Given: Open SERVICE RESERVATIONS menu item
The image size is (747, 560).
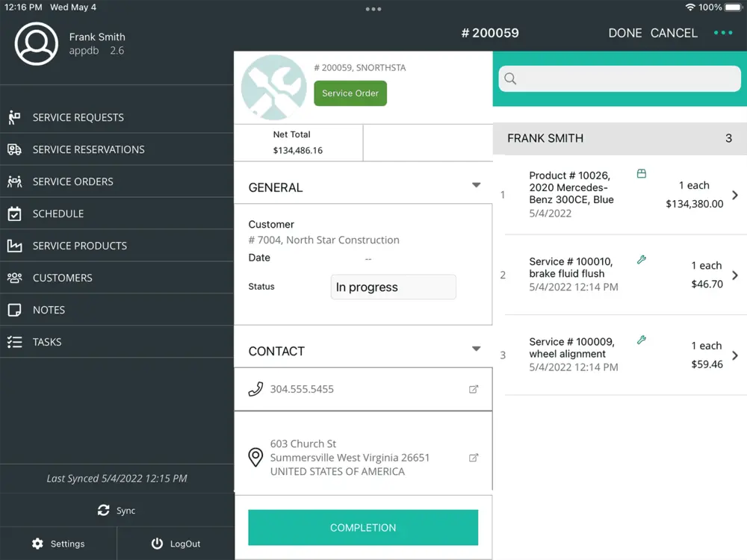Looking at the screenshot, I should coord(117,149).
